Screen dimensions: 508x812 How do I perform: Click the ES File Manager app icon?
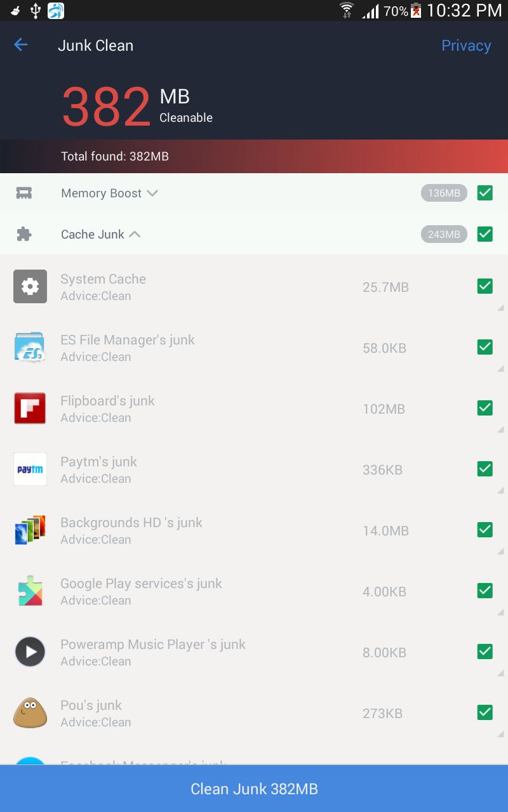point(30,347)
